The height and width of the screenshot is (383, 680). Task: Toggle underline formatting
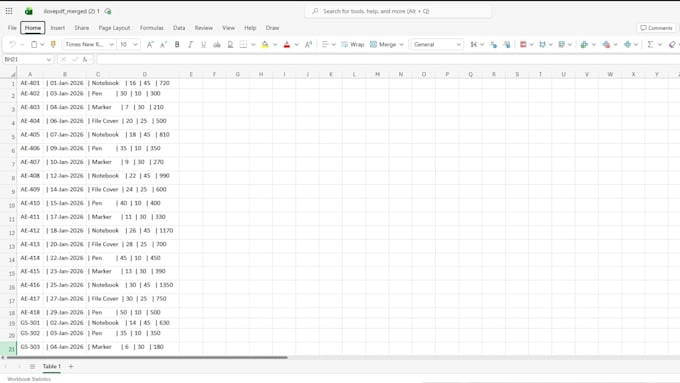(203, 44)
